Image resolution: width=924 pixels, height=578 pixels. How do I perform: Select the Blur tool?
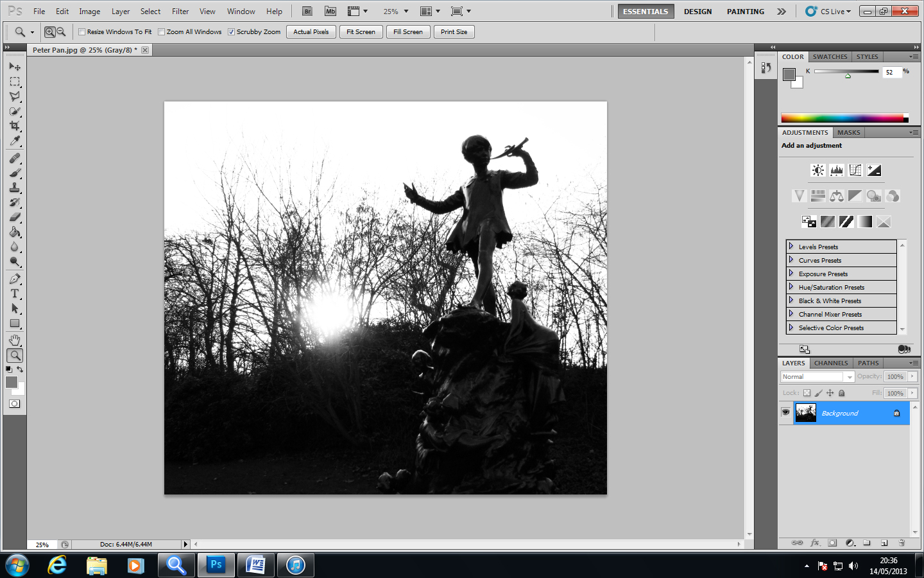coord(15,247)
